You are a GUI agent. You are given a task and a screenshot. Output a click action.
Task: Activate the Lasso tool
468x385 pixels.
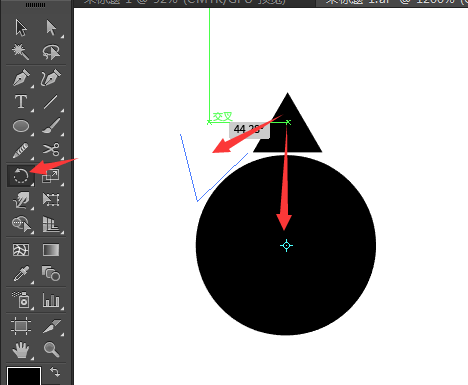click(51, 52)
